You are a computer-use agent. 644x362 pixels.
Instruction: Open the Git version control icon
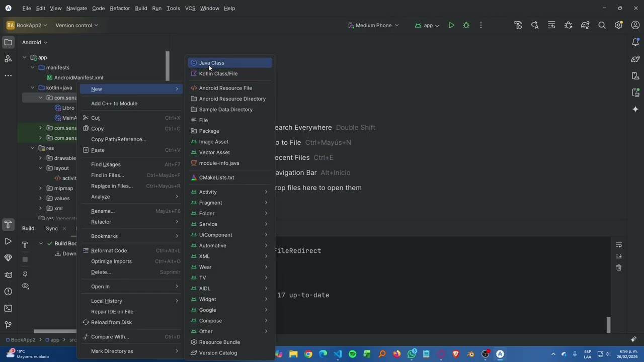tap(8, 325)
